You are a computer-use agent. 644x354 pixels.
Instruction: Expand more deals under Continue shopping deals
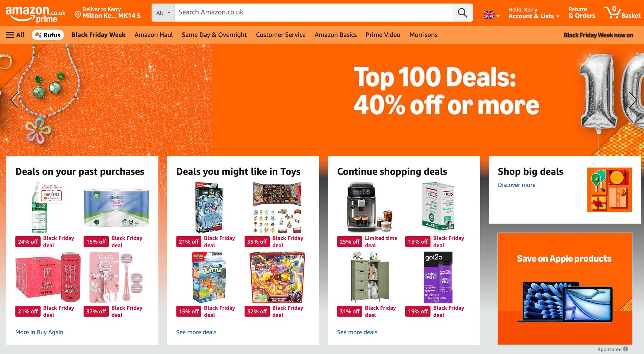357,332
